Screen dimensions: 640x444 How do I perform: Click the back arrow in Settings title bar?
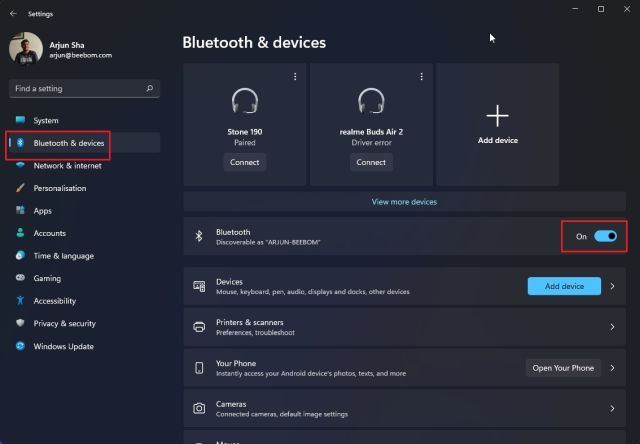coord(13,14)
